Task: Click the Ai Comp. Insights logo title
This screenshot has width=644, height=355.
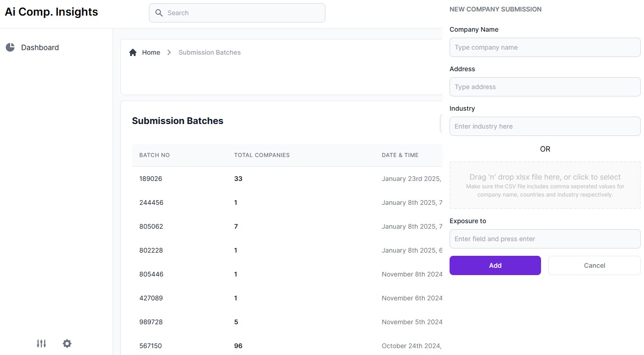Action: pos(51,12)
